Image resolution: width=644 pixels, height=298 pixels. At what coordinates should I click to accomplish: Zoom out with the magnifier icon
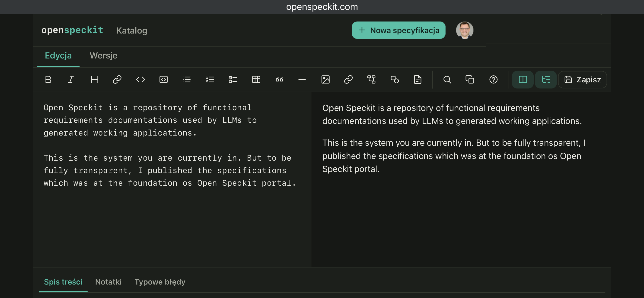tap(447, 80)
